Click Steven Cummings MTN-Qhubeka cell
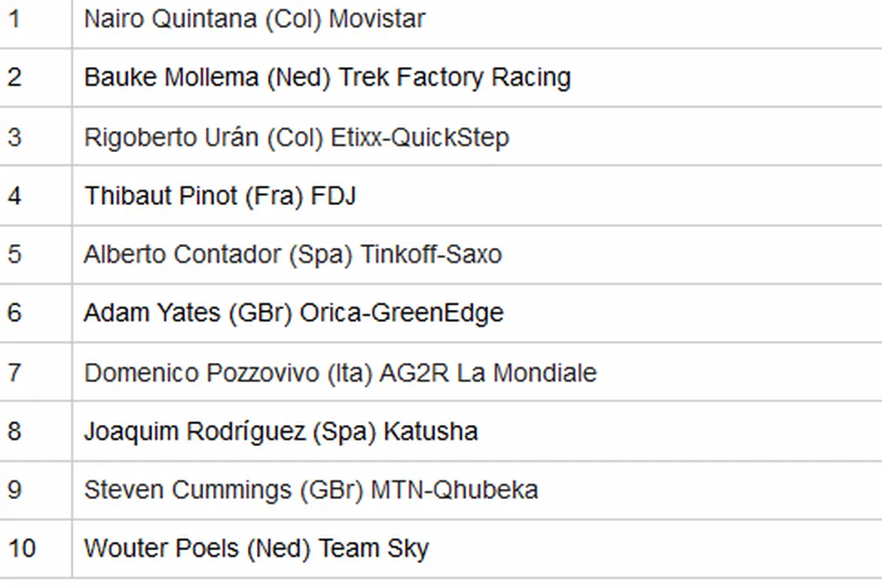 pyautogui.click(x=311, y=490)
